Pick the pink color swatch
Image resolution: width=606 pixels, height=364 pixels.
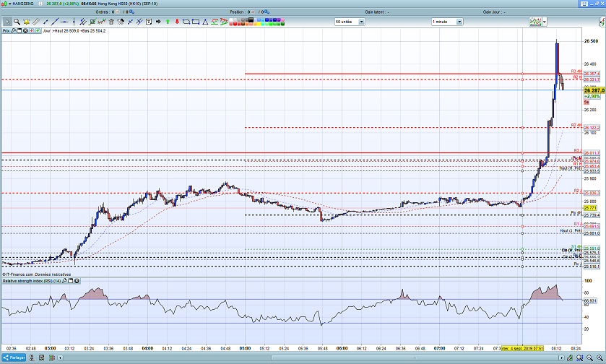pyautogui.click(x=282, y=19)
